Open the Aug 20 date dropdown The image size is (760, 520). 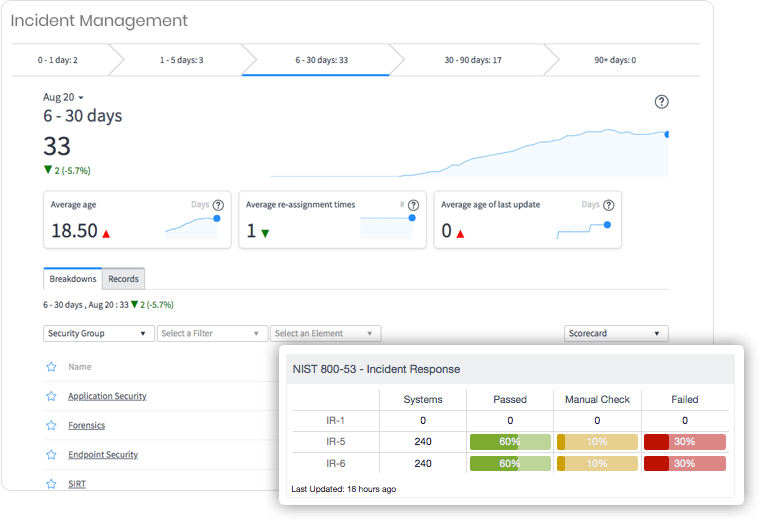click(63, 97)
